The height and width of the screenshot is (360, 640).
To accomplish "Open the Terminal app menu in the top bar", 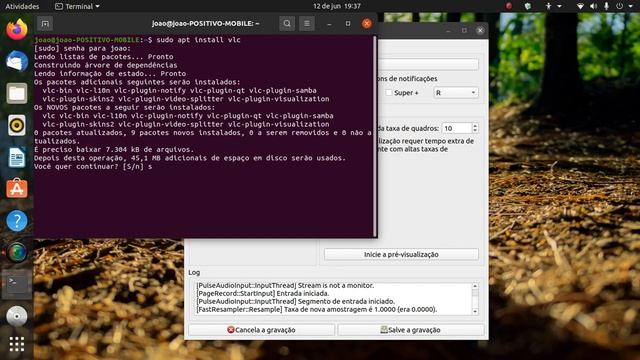I will tap(77, 6).
